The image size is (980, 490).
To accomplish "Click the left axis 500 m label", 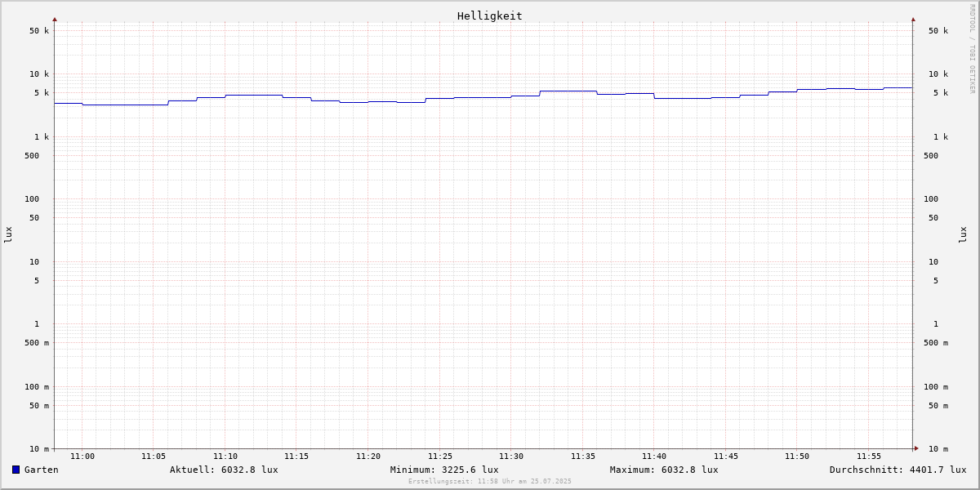I will coord(37,343).
